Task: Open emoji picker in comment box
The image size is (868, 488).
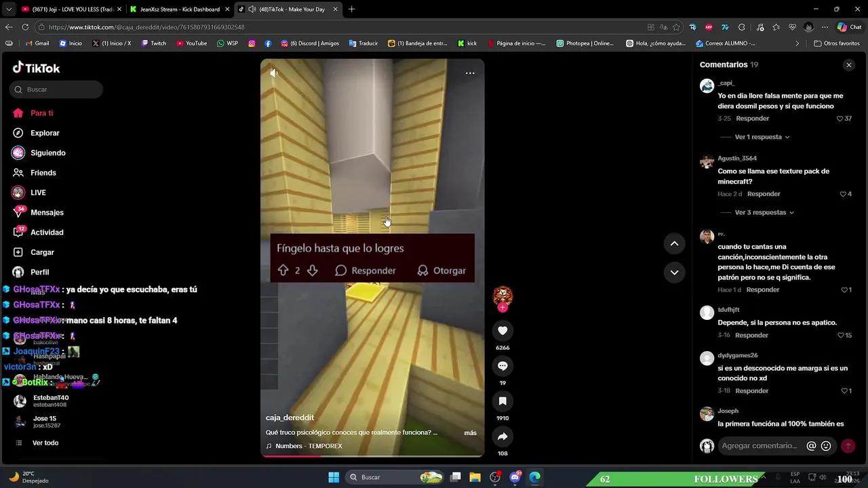Action: coord(826,446)
